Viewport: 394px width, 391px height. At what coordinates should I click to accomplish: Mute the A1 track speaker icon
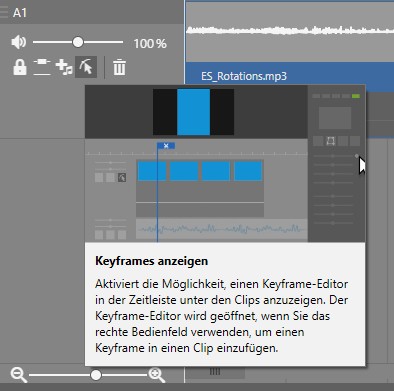click(19, 42)
